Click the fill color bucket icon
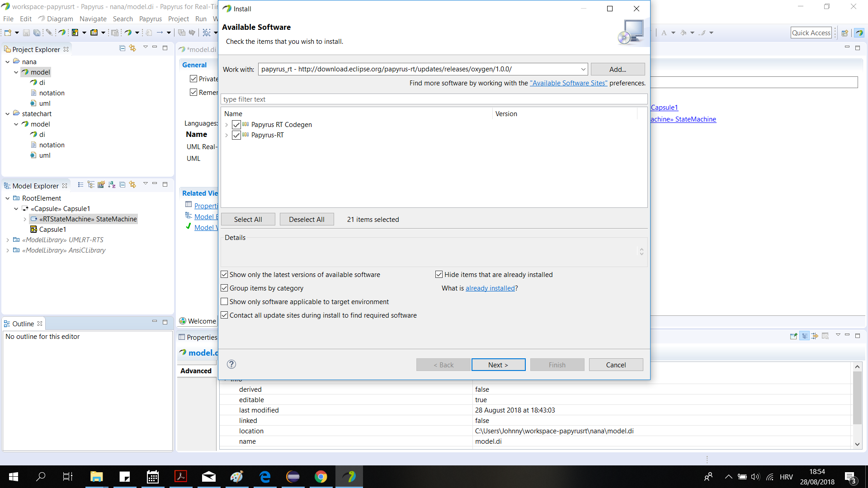This screenshot has width=868, height=488. coord(684,33)
